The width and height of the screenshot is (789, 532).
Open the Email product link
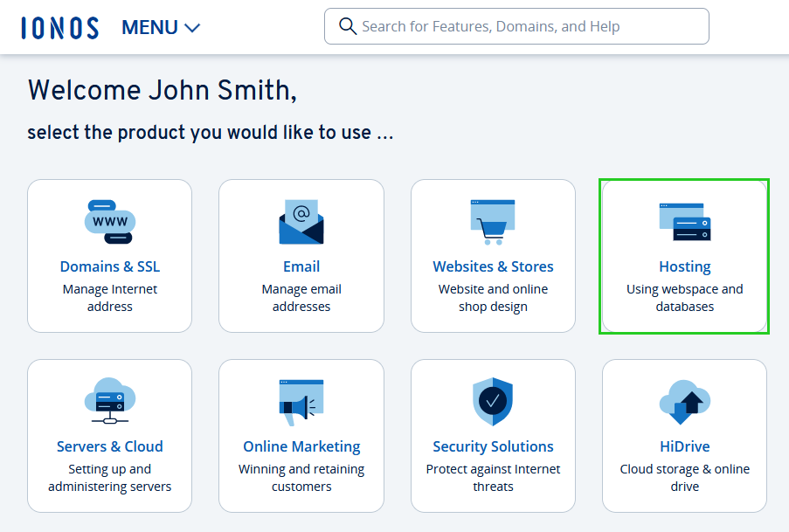point(301,266)
